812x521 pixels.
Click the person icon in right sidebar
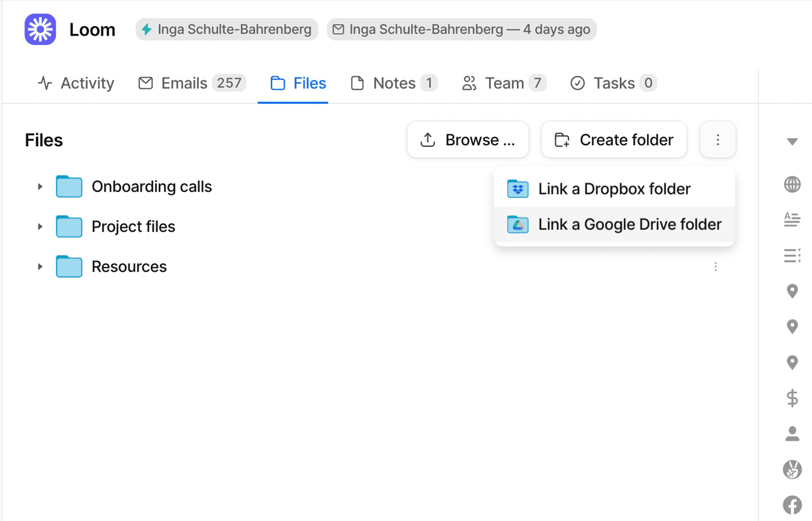(x=792, y=434)
